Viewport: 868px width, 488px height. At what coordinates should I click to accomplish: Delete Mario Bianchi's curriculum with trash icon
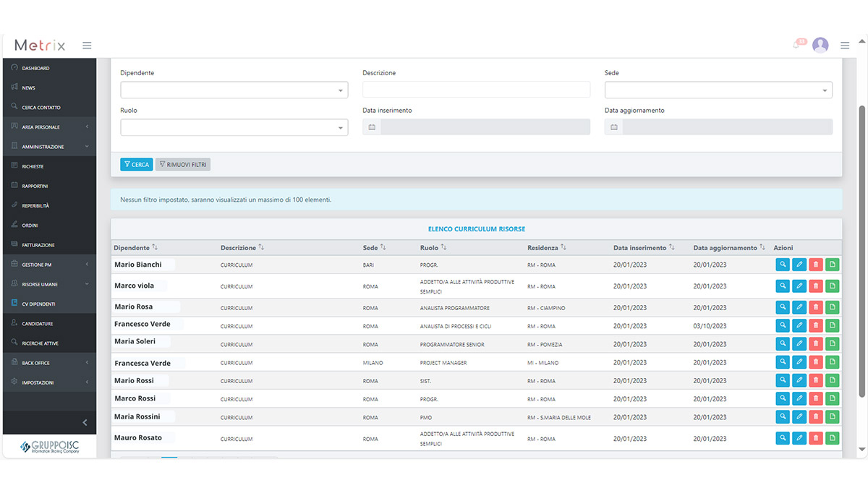pos(816,265)
